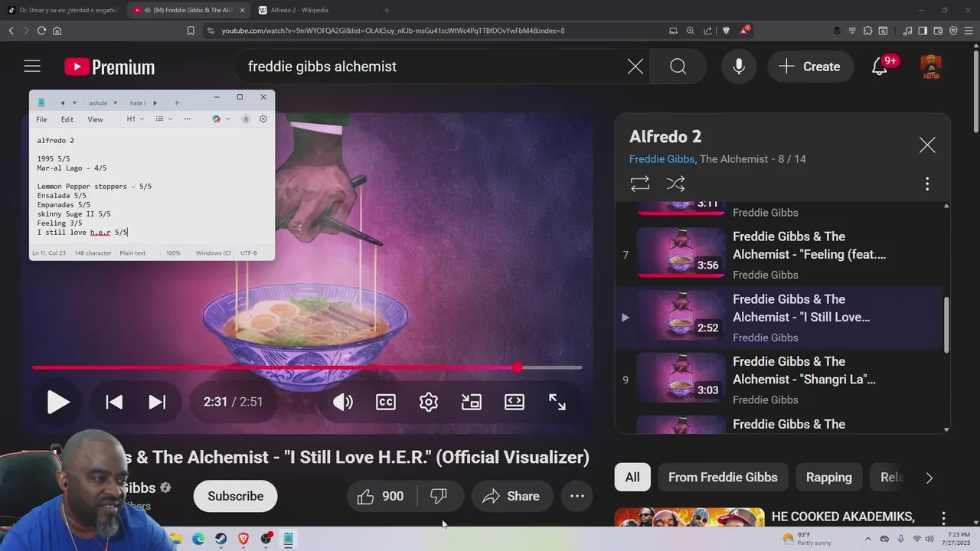Switch to Notepad tab 'hate i'

[138, 103]
